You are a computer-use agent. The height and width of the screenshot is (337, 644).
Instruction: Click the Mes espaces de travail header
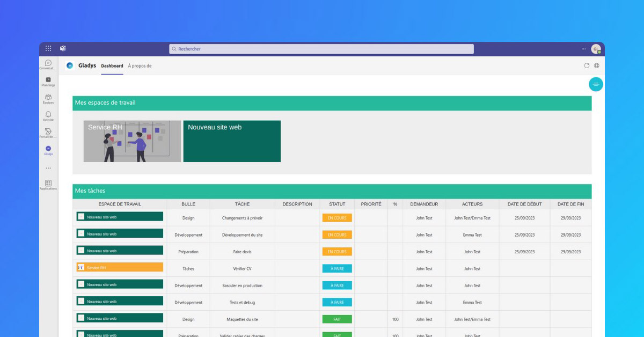[x=332, y=103]
